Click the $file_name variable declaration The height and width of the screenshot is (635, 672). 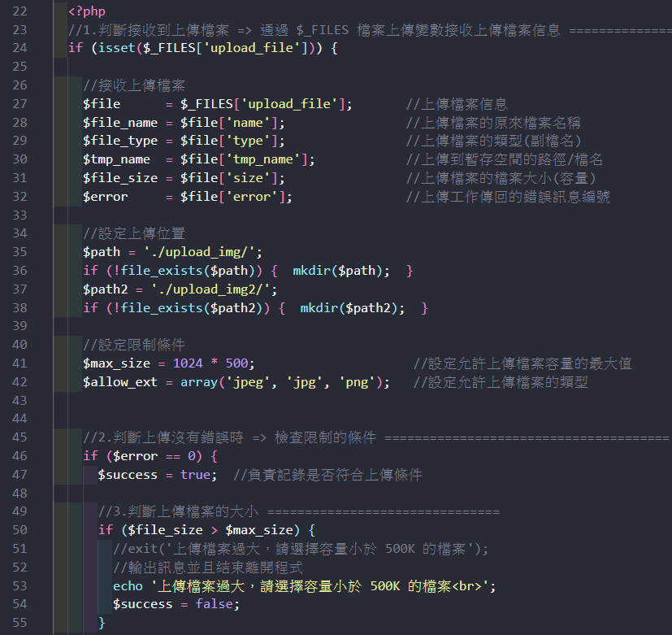click(119, 122)
